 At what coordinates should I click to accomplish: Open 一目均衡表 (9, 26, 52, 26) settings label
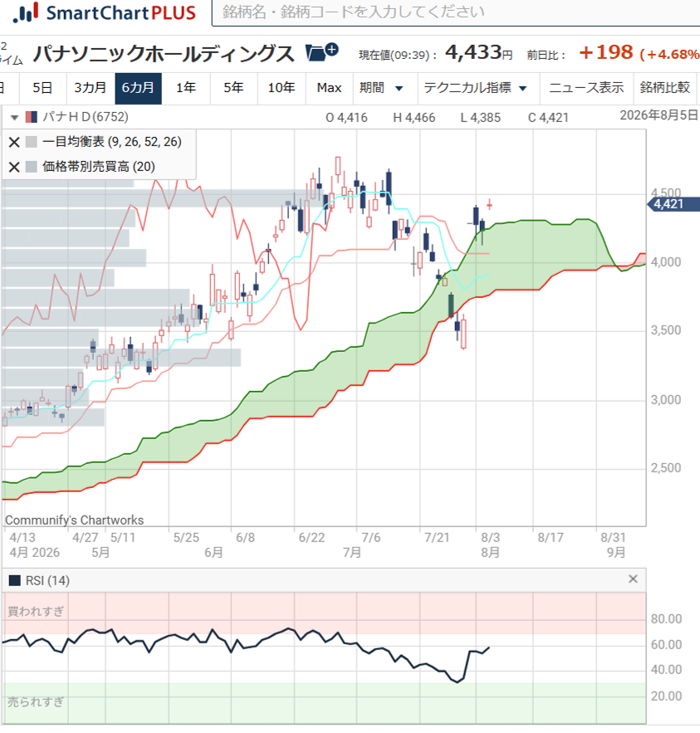pos(112,142)
